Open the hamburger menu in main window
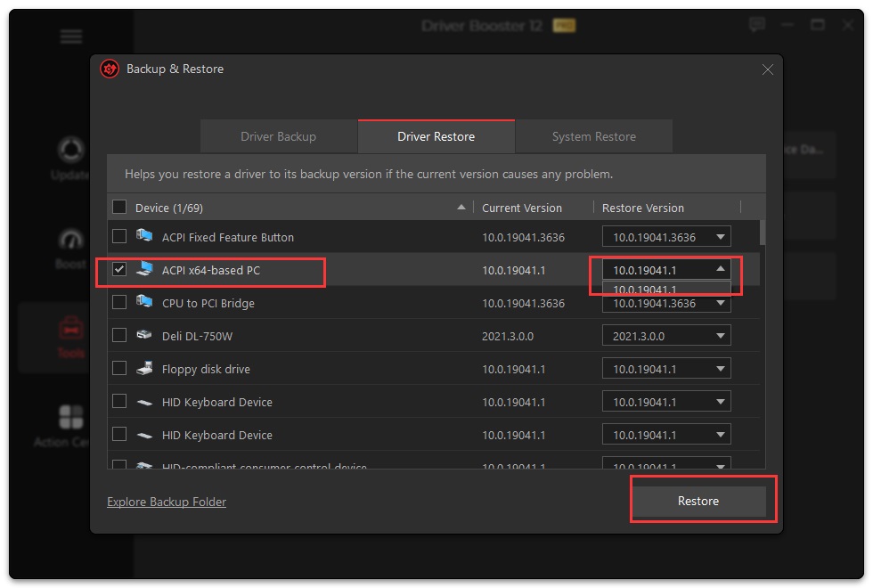Image resolution: width=873 pixels, height=588 pixels. 71,37
